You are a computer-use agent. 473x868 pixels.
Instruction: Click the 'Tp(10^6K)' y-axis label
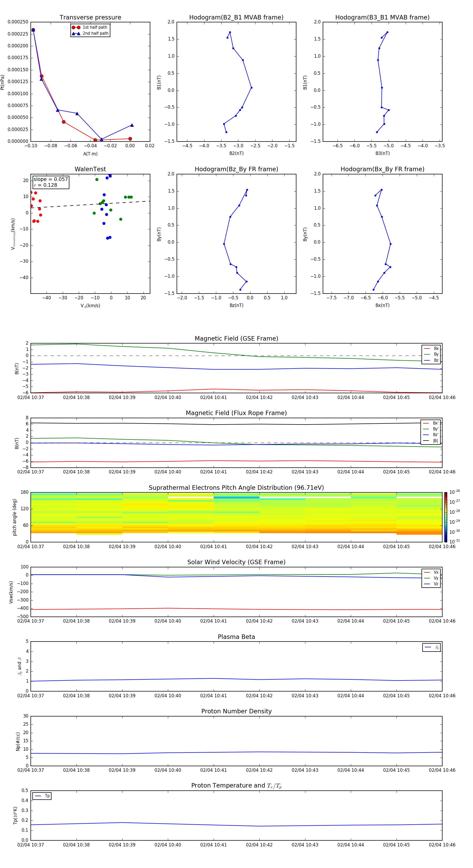pos(15,815)
